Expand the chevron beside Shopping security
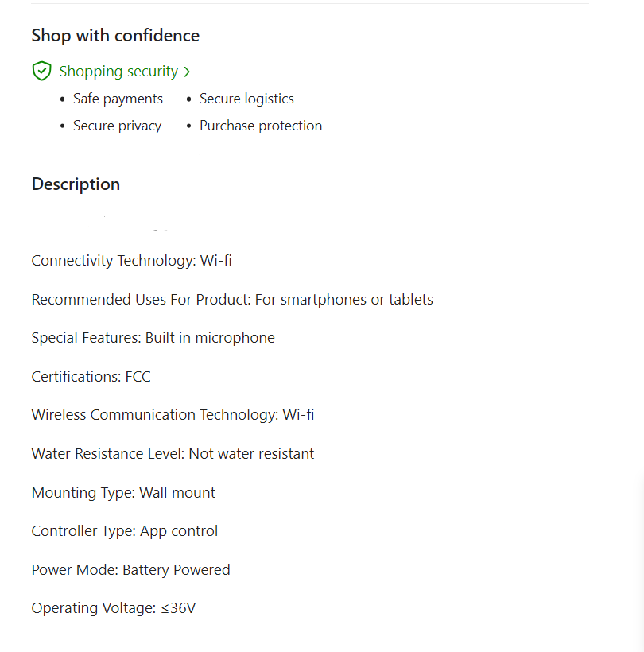The height and width of the screenshot is (652, 644). click(x=187, y=72)
